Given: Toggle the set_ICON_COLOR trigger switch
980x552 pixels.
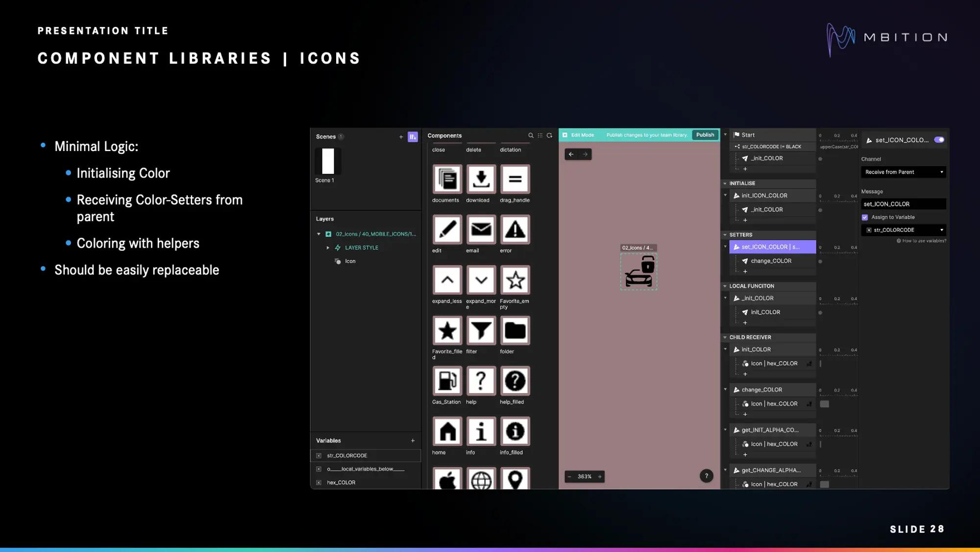Looking at the screenshot, I should [939, 140].
